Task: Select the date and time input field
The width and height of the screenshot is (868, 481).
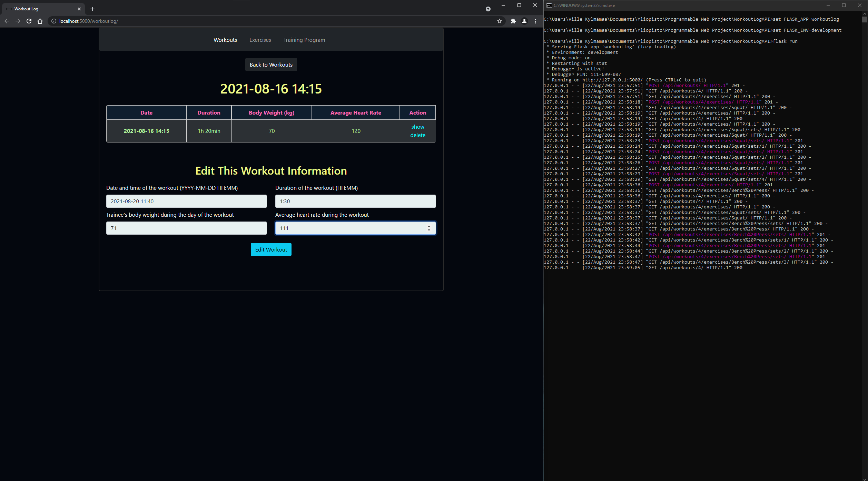Action: click(x=186, y=202)
